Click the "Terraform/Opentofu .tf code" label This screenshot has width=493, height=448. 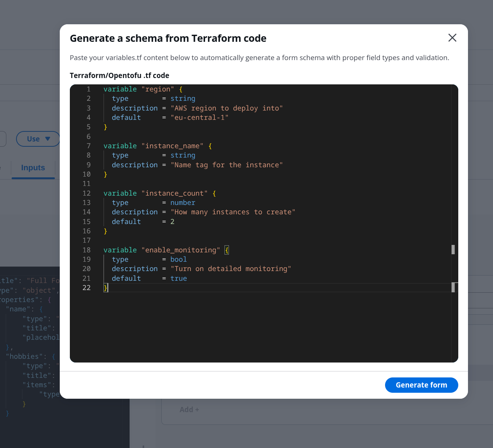(120, 75)
